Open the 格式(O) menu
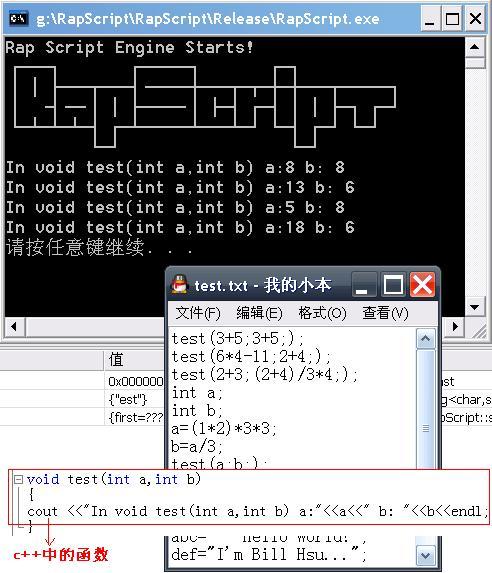The image size is (492, 573). click(x=322, y=314)
